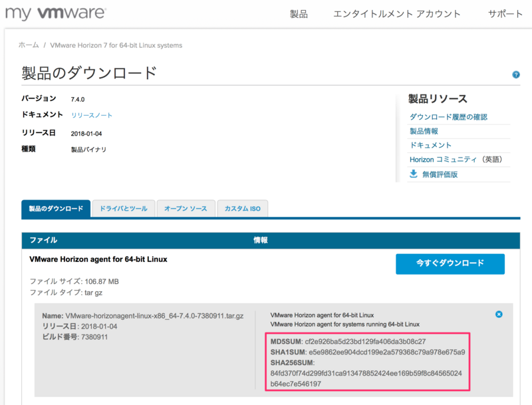The width and height of the screenshot is (532, 405).
Task: Open Horizon コミュニティ（英語） link
Action: pos(456,160)
